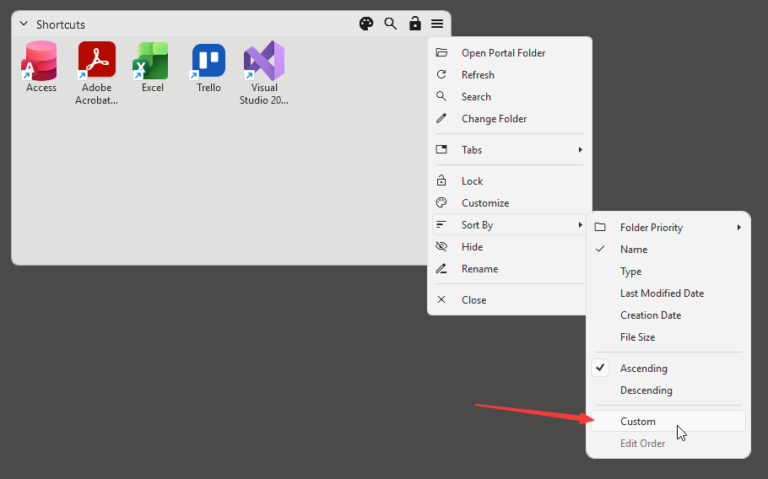768x479 pixels.
Task: Select Open Portal Folder menu entry
Action: (x=510, y=53)
